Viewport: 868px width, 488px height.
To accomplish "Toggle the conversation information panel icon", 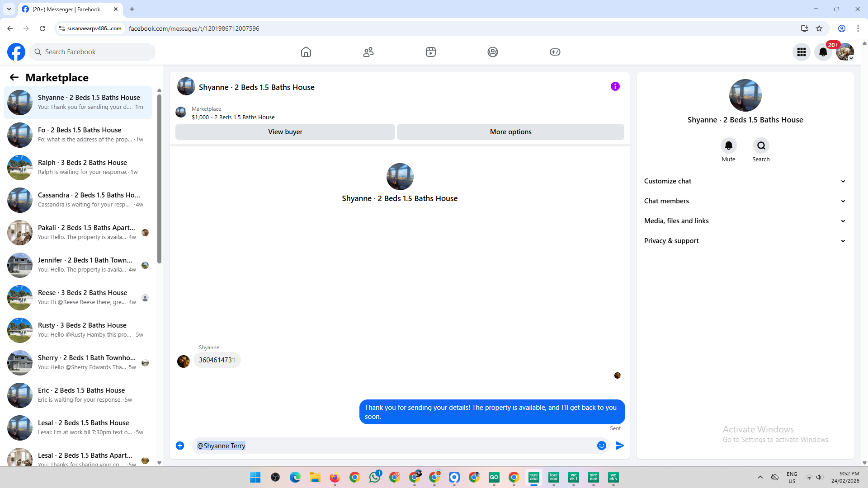I will pyautogui.click(x=615, y=86).
